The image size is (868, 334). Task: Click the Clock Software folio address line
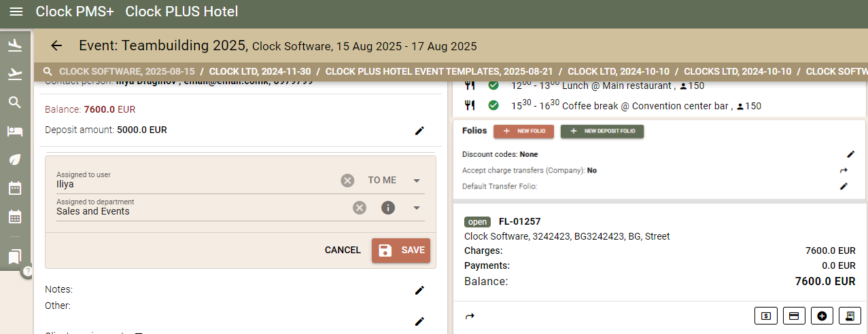point(567,236)
